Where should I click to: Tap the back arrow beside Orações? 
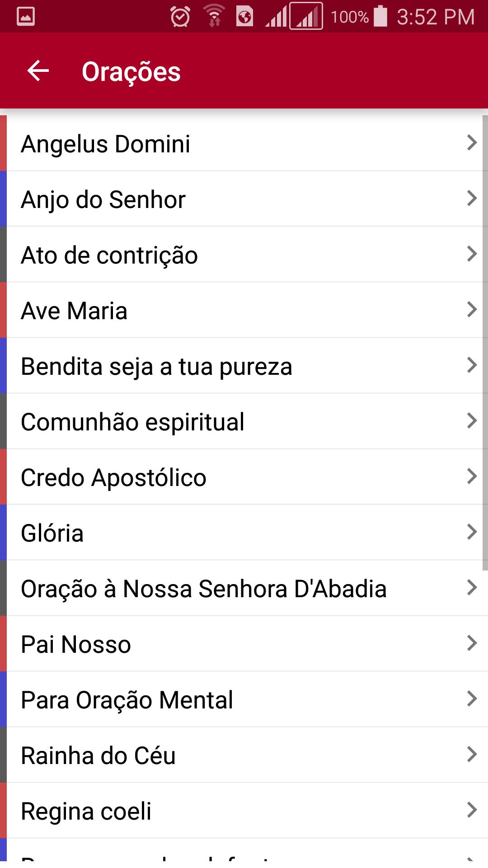click(x=38, y=71)
